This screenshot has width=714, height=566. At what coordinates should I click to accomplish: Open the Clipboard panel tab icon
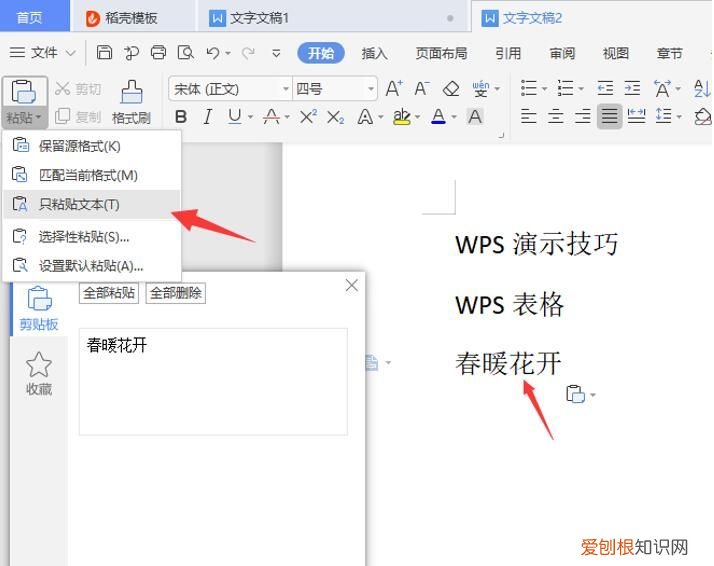[40, 308]
